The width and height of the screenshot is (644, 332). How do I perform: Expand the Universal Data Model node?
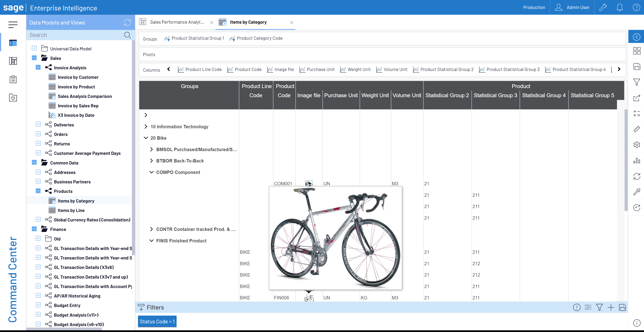34,48
